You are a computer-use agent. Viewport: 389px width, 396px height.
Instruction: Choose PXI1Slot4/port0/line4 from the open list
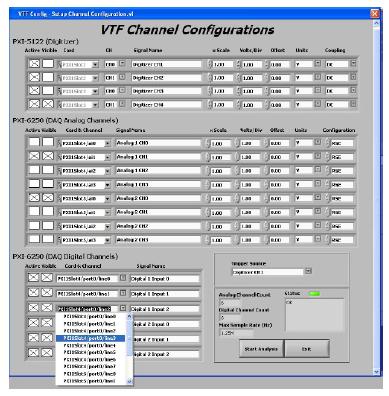[90, 345]
